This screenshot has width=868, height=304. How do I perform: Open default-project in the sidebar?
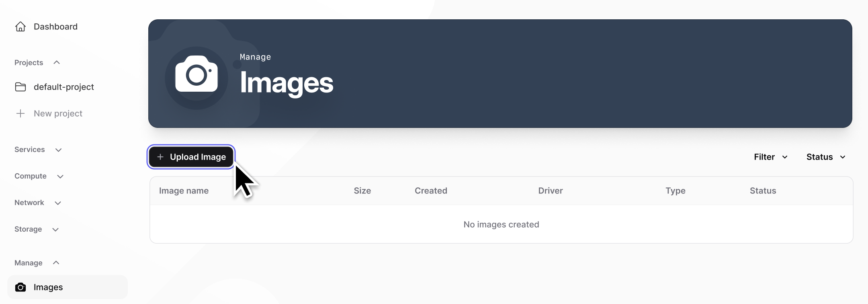[64, 87]
